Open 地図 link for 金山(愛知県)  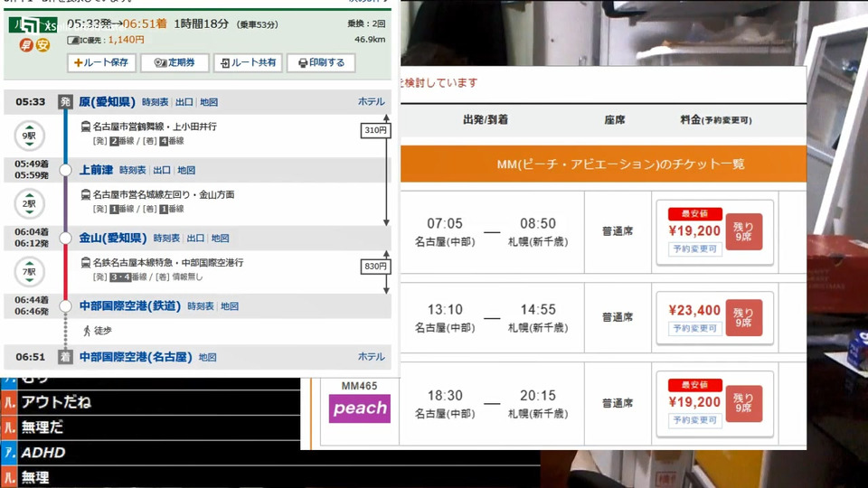tap(221, 238)
